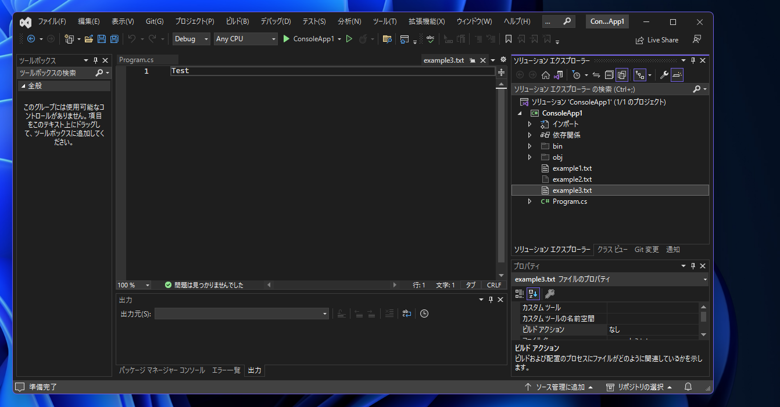
Task: Open Live Share session
Action: [x=657, y=40]
